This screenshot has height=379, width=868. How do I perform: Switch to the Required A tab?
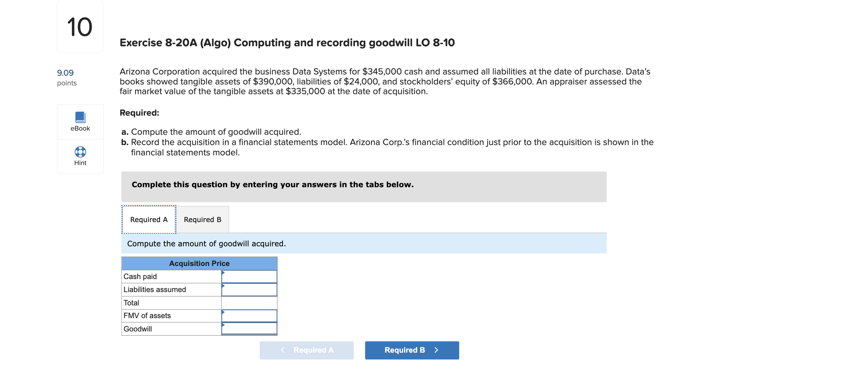(x=149, y=219)
